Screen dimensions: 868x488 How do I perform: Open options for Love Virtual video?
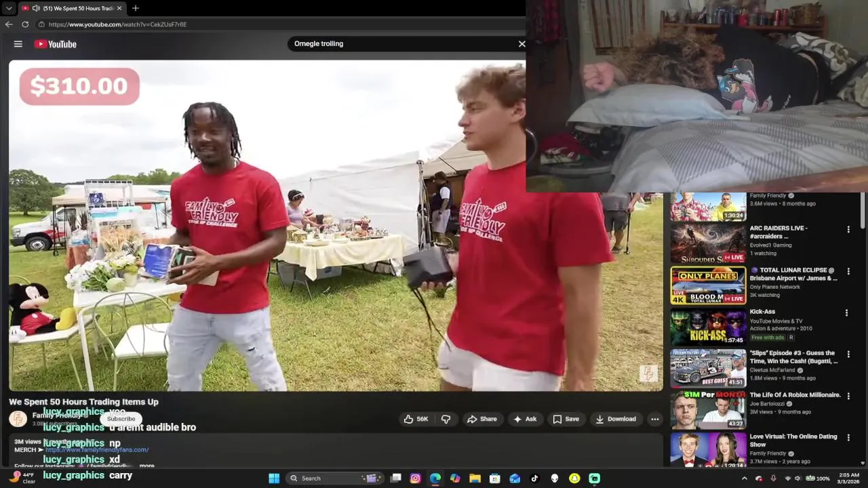[x=848, y=438]
